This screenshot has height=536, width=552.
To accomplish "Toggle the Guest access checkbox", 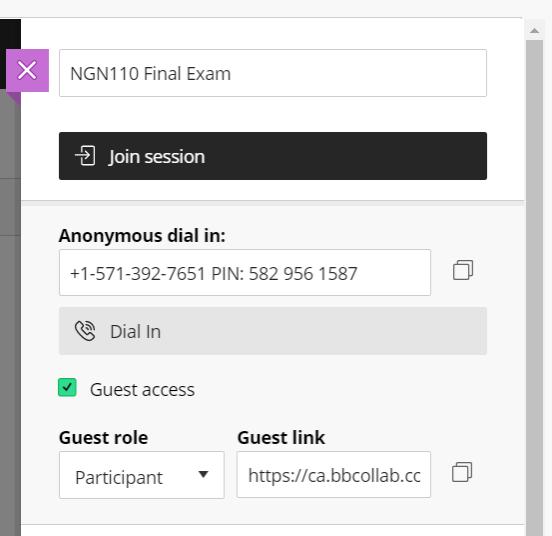I will point(67,387).
